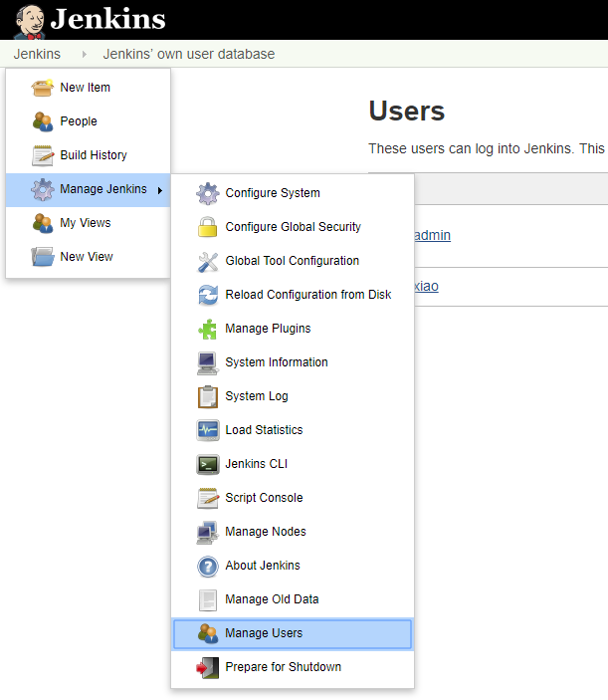Click the Configure Global Security padlock icon
This screenshot has width=608, height=700.
(x=207, y=227)
